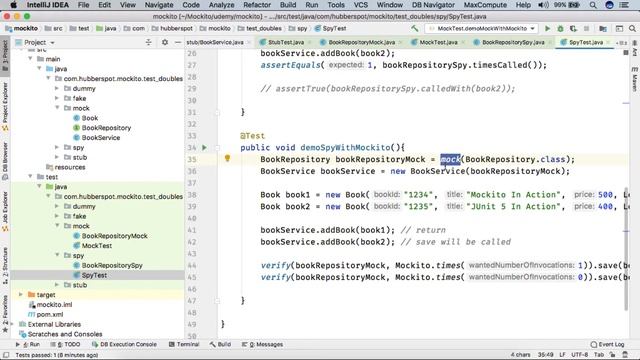Click the mockito project breadcrumb
Image resolution: width=640 pixels, height=360 pixels.
(x=22, y=29)
